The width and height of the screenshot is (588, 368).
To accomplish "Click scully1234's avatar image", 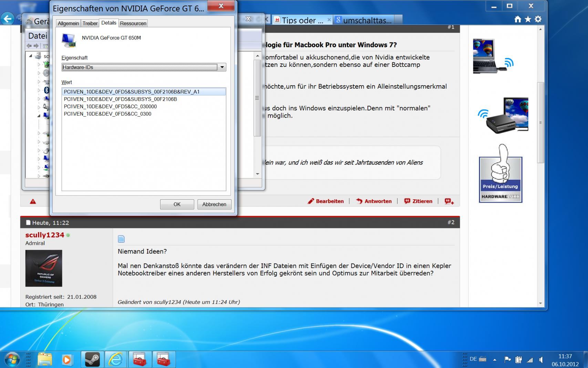I will click(x=44, y=268).
